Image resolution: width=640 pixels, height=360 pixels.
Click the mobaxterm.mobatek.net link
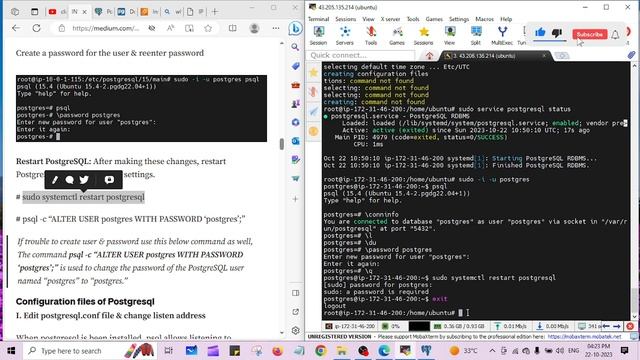584,337
